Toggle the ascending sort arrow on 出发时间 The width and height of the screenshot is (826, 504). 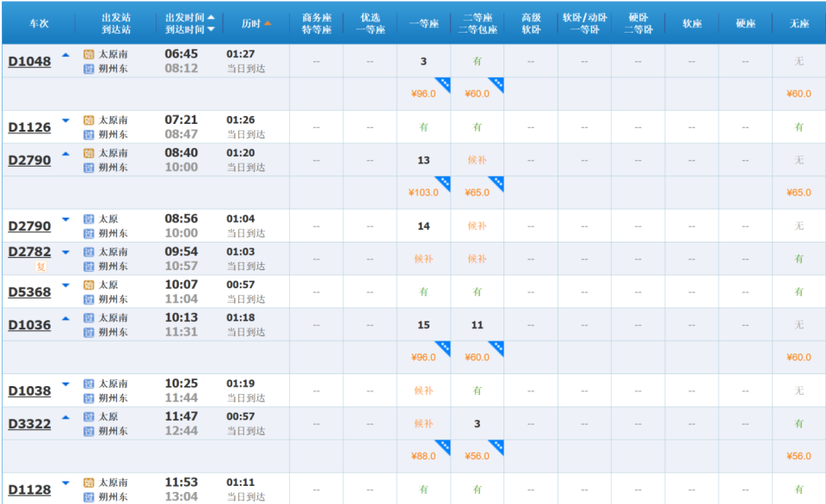tap(211, 17)
